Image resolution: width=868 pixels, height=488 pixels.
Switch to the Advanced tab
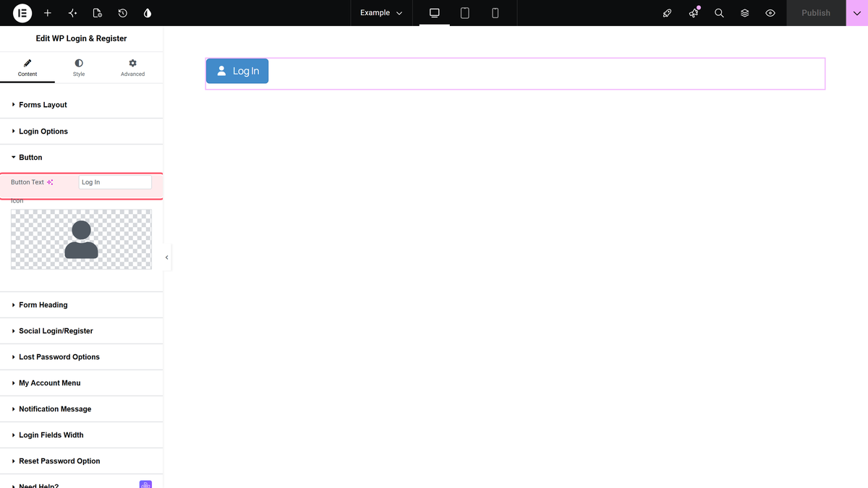132,68
